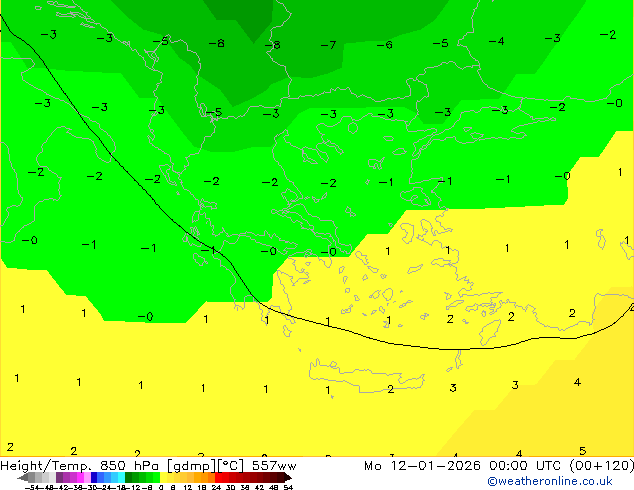Click the 'Height/Temp. 850 hPa' chart title
Viewport: 634px width, 490px height.
(x=79, y=466)
